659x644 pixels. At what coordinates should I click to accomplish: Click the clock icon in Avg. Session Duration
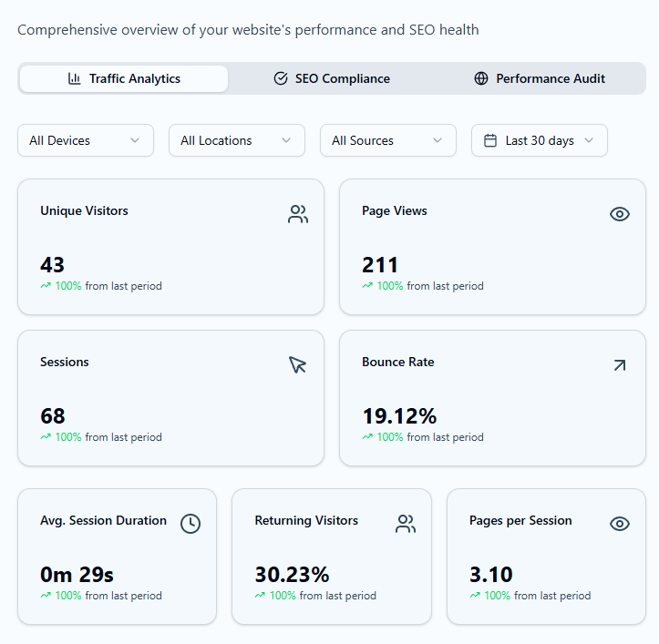(190, 524)
